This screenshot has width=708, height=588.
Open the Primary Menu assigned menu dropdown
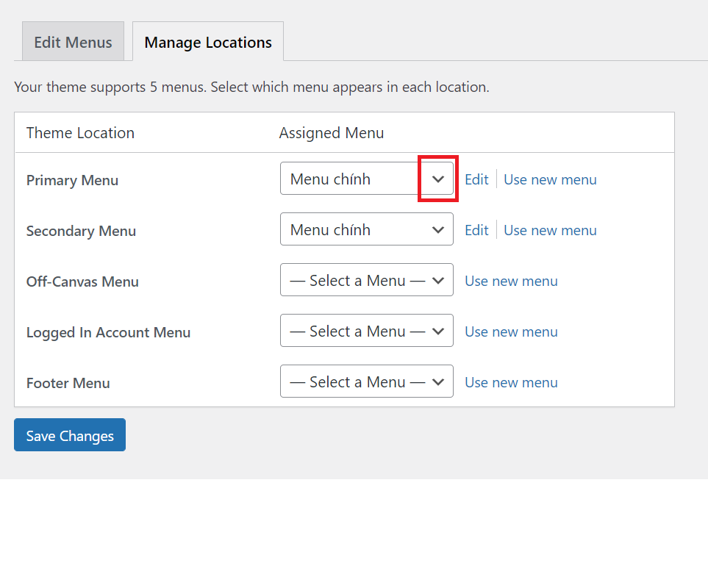click(x=366, y=179)
